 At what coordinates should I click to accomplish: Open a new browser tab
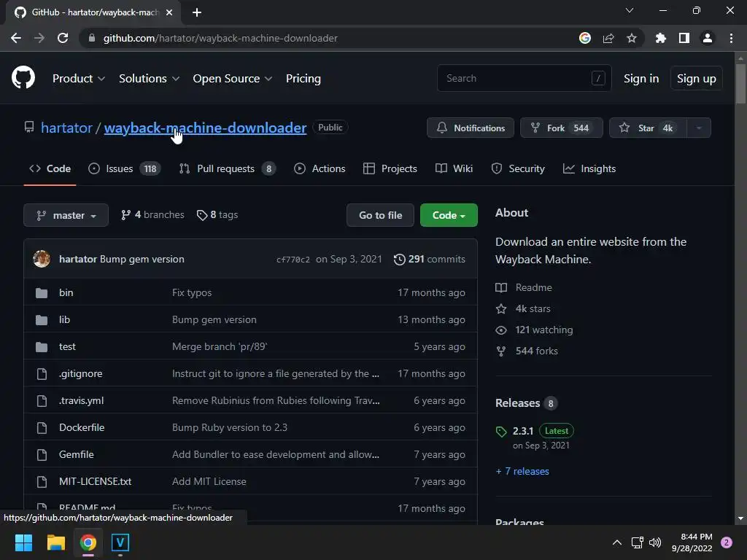197,12
